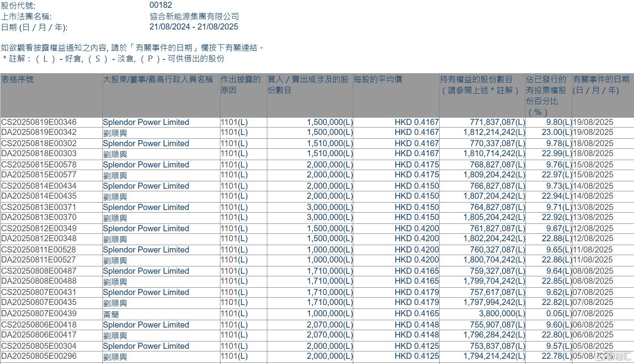Click 劉順興 in row DA20250818E00303

(115, 154)
